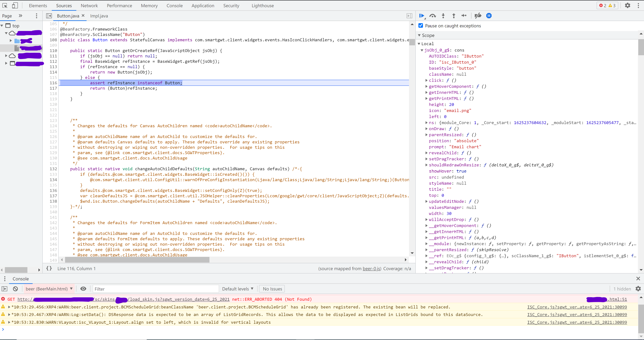Screen dimensions: 644x340
Task: Click the Step into next function icon
Action: pos(443,16)
